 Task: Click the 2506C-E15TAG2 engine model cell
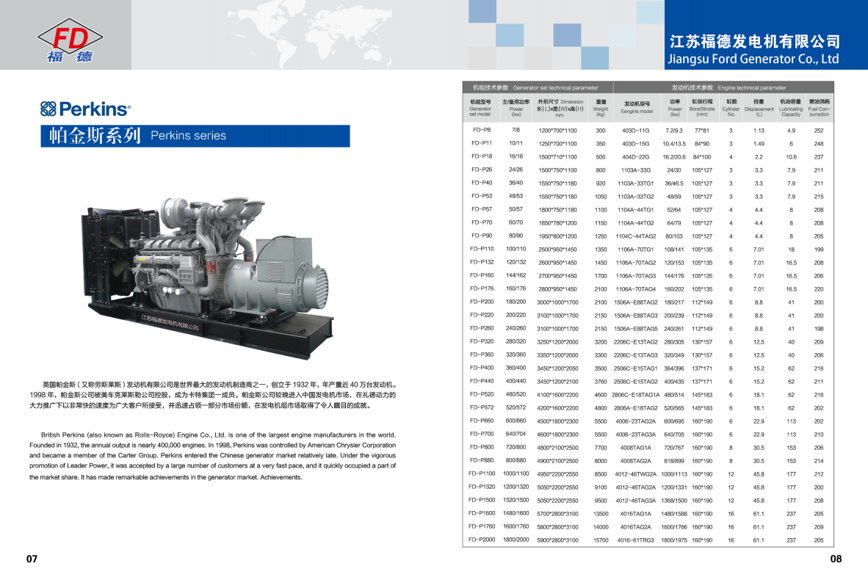(635, 382)
